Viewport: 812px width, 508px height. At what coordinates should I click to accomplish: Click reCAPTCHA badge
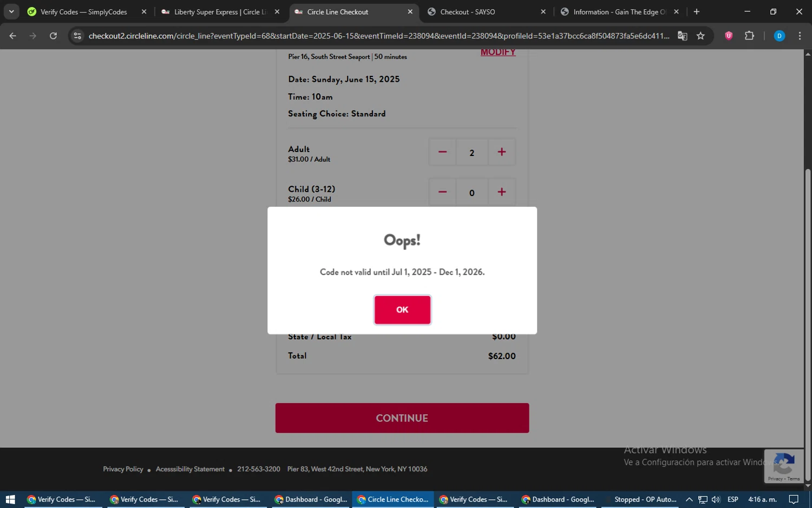(784, 466)
